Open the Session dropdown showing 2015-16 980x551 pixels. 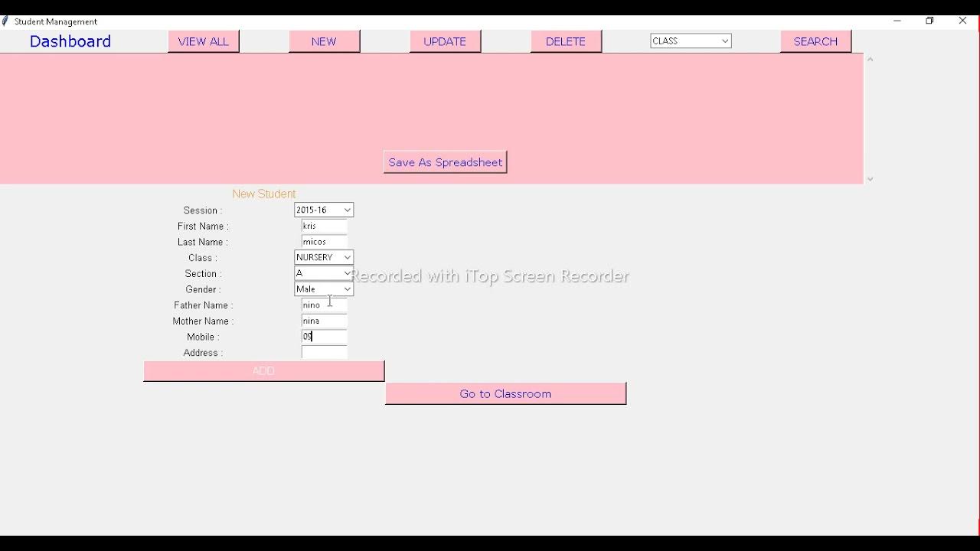coord(324,210)
